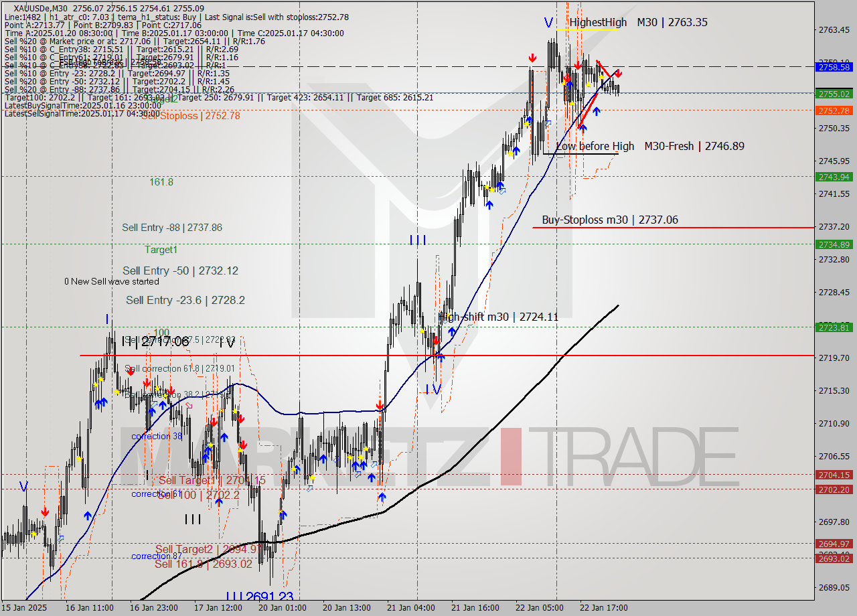Select the Sell Target2 | 2694.97 label
This screenshot has width=857, height=616.
click(x=208, y=550)
